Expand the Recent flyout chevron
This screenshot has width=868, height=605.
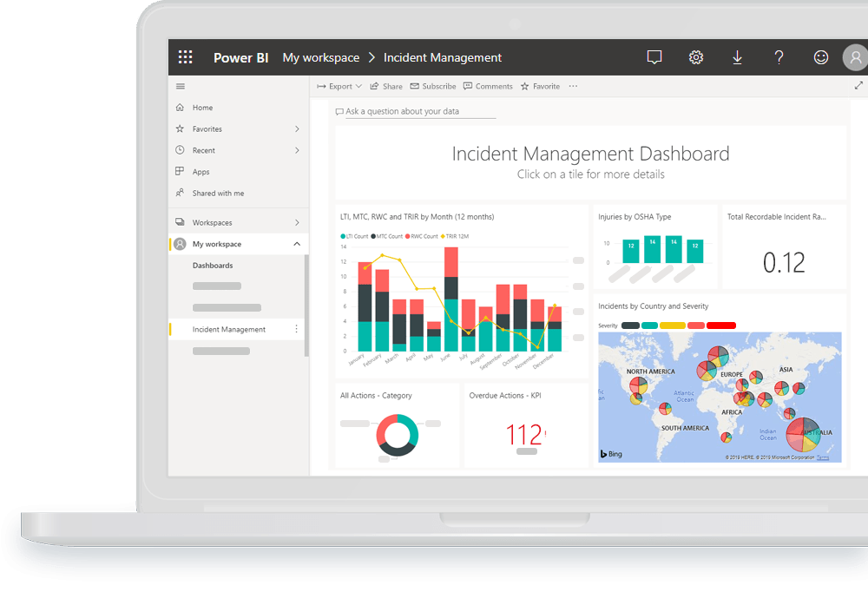coord(297,150)
